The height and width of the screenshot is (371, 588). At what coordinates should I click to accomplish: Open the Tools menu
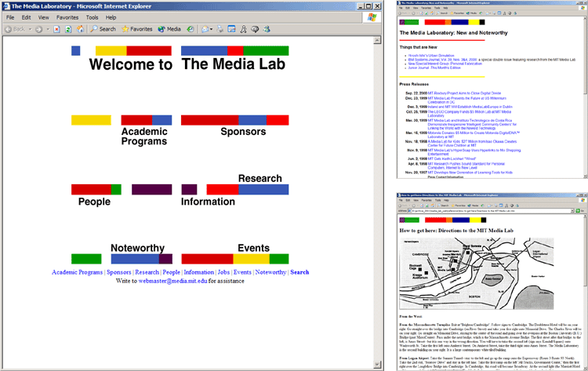pyautogui.click(x=92, y=17)
